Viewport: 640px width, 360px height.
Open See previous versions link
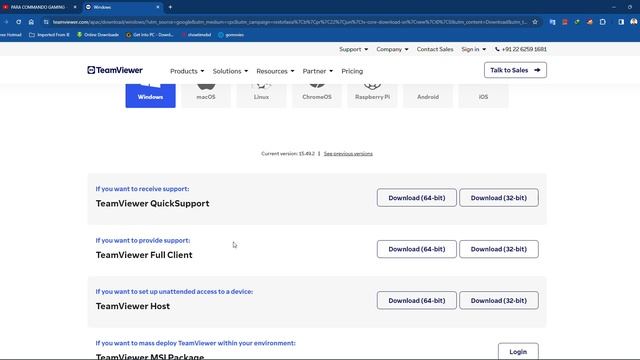348,154
